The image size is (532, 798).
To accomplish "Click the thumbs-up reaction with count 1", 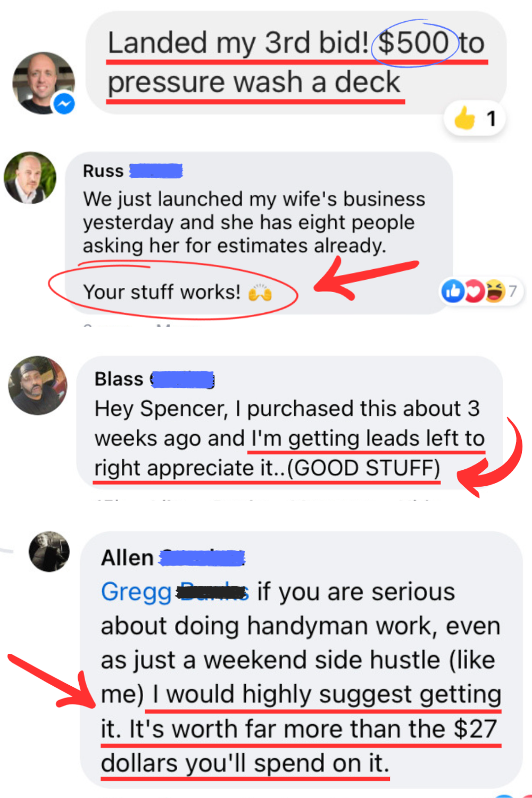I will pos(475,118).
